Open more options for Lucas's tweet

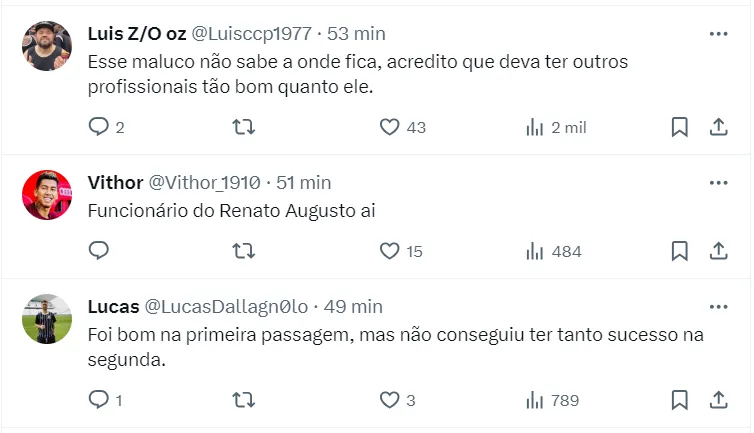tap(718, 306)
